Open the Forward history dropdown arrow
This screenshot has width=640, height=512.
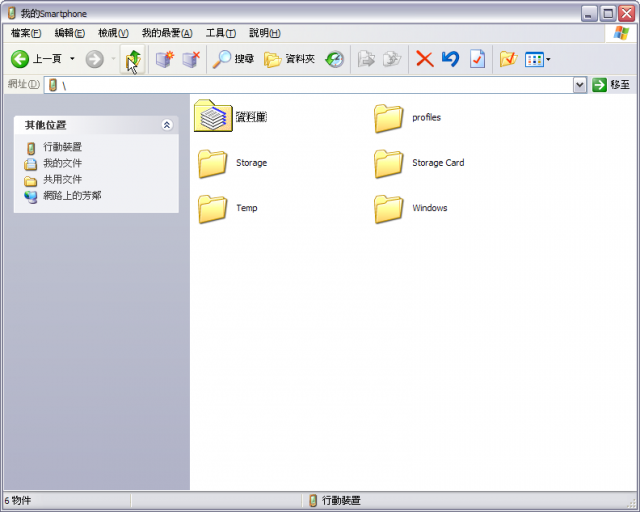113,59
